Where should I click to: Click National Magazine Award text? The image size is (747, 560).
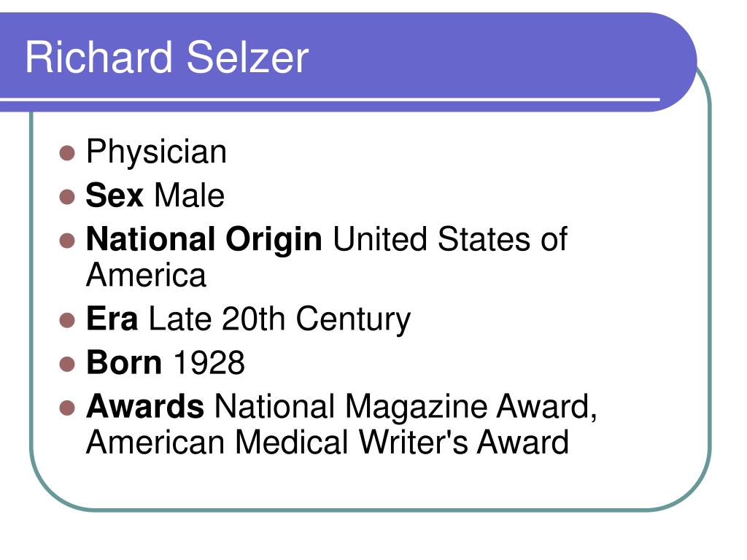[406, 408]
